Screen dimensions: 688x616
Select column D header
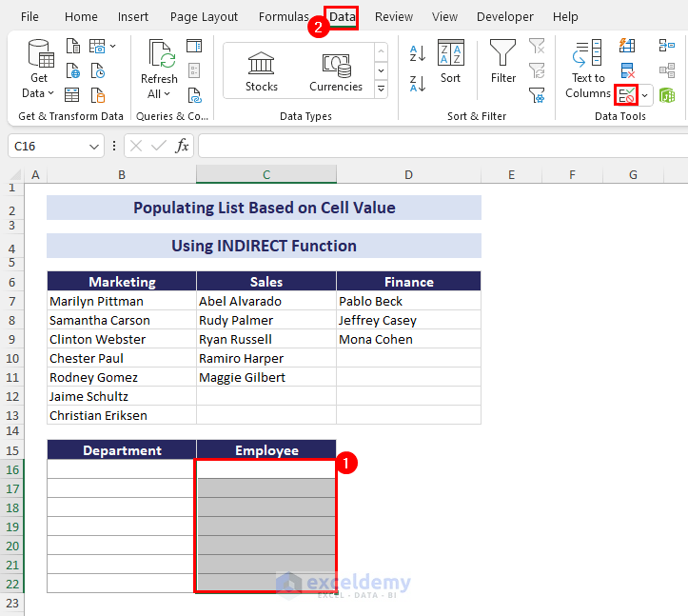click(408, 175)
